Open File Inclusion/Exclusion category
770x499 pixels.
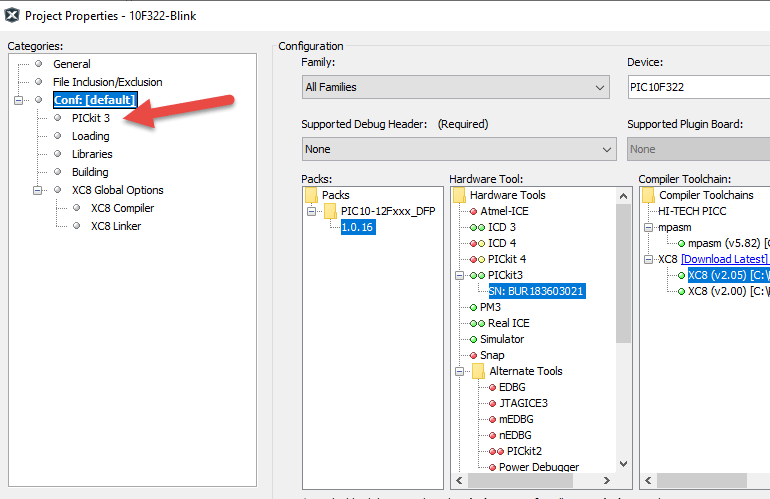pyautogui.click(x=108, y=82)
